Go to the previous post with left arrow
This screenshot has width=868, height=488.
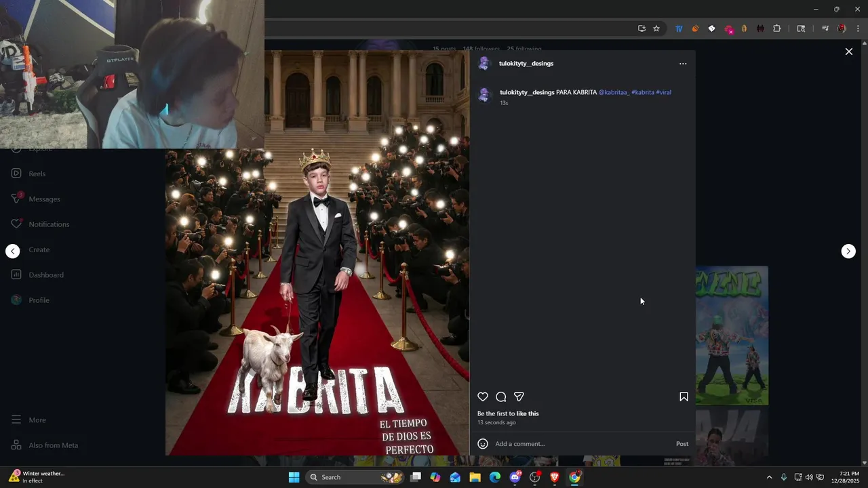point(13,251)
